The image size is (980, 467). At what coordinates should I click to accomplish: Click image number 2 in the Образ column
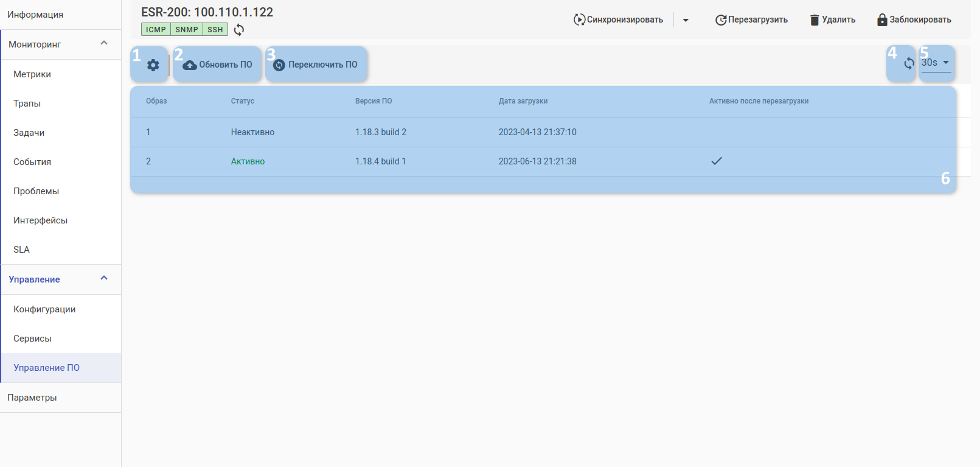148,161
